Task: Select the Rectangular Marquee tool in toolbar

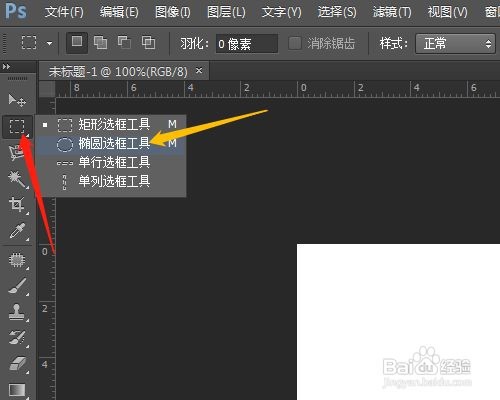Action: [17, 127]
